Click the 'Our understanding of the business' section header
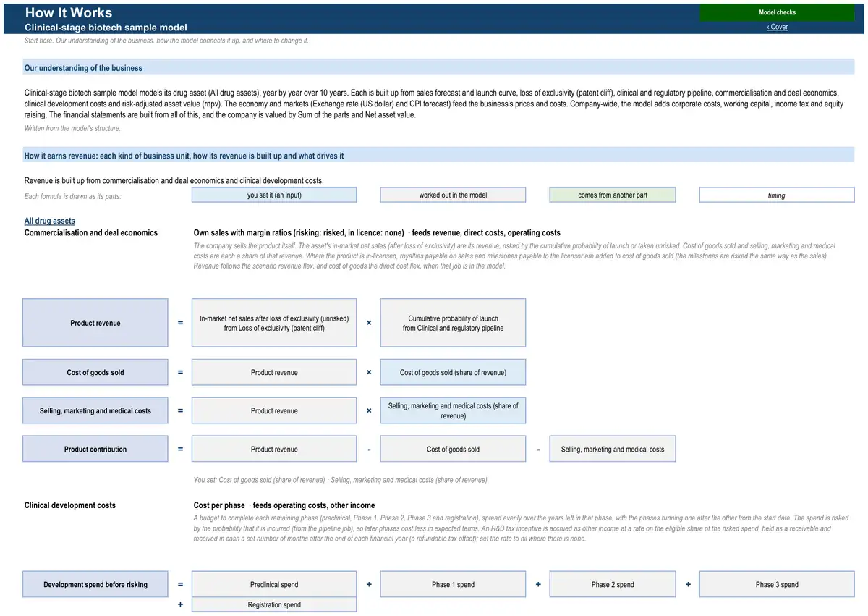The height and width of the screenshot is (616, 868). pos(438,68)
